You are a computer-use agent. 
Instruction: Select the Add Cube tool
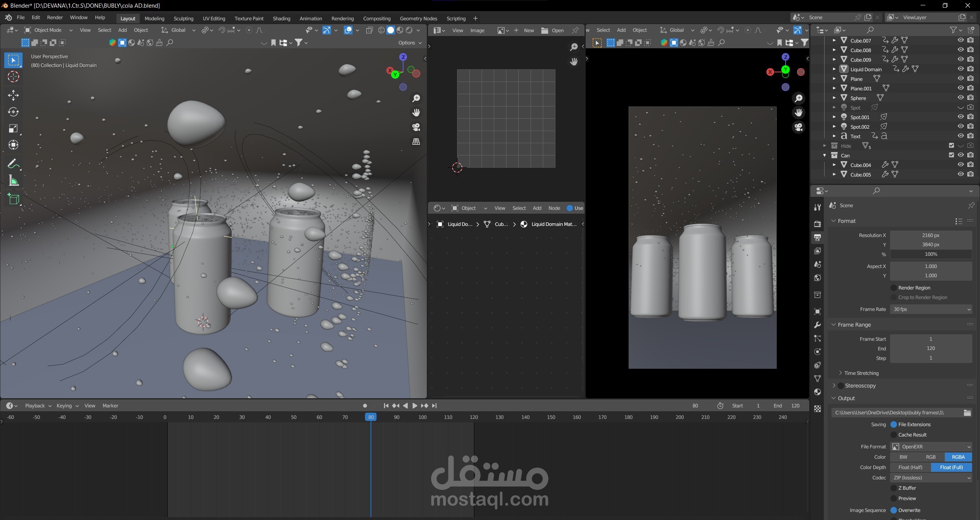click(x=13, y=199)
